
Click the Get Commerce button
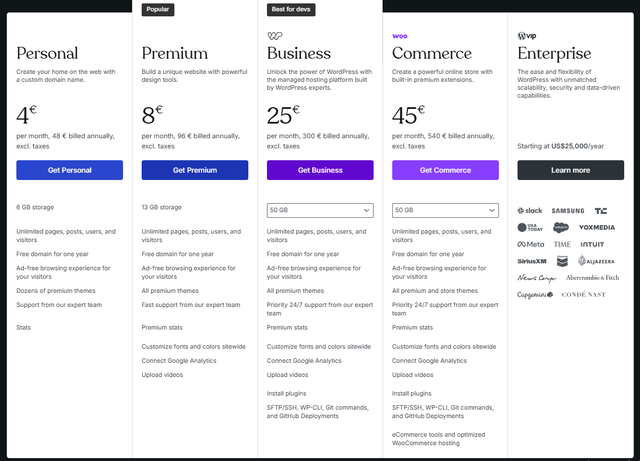click(x=445, y=170)
